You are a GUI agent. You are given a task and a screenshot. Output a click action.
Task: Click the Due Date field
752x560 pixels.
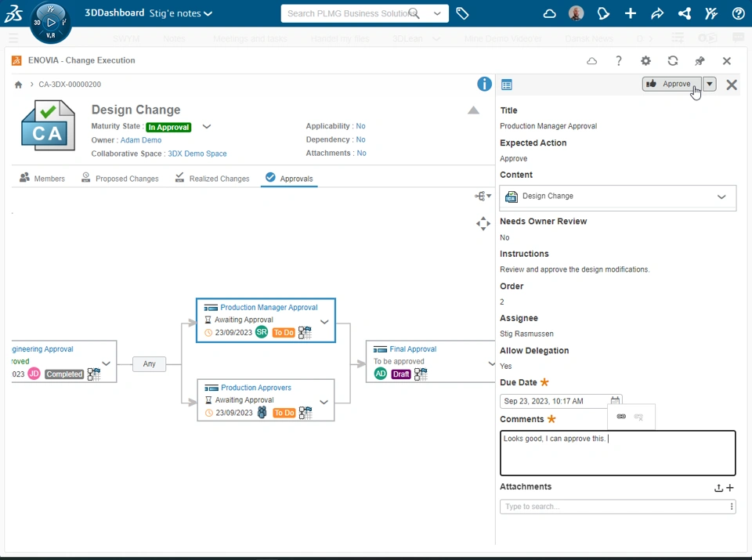point(561,401)
